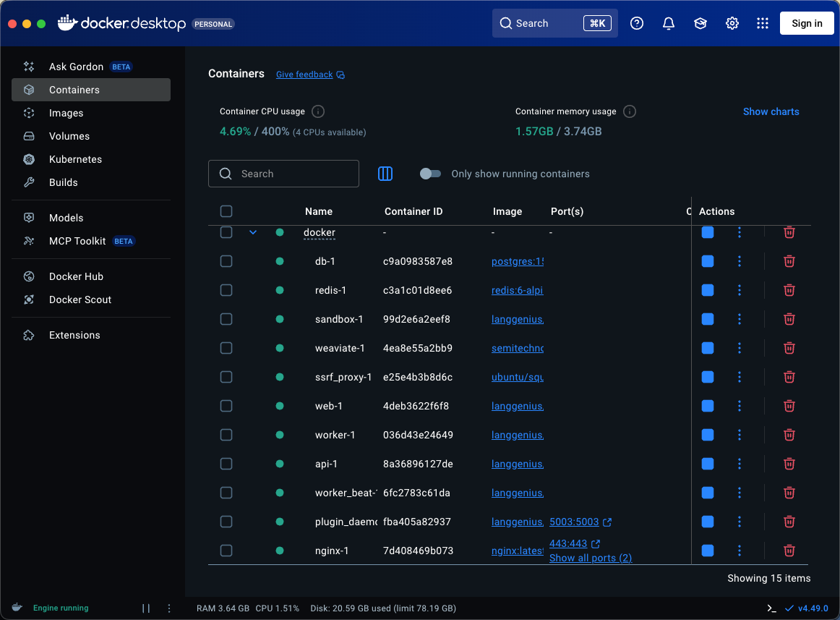The height and width of the screenshot is (620, 840).
Task: Click the stop button for db-1 container
Action: (708, 261)
